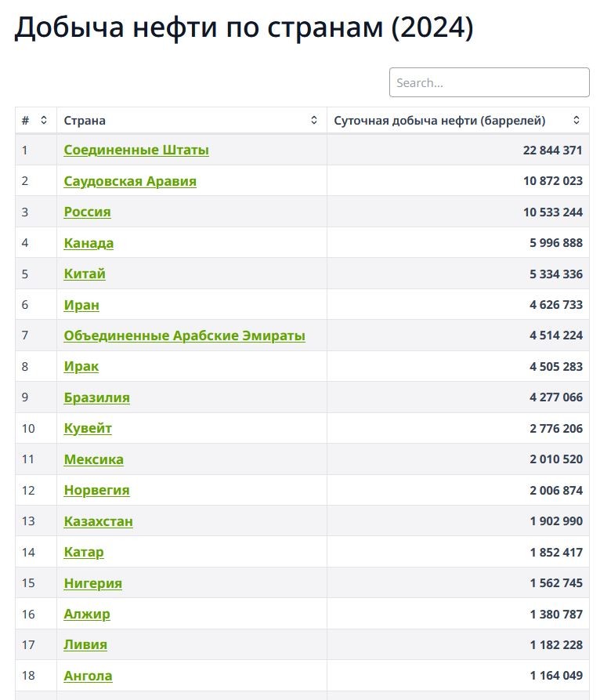Open Соединенные Штаты country link
Image resolution: width=600 pixels, height=700 pixels.
(x=136, y=150)
